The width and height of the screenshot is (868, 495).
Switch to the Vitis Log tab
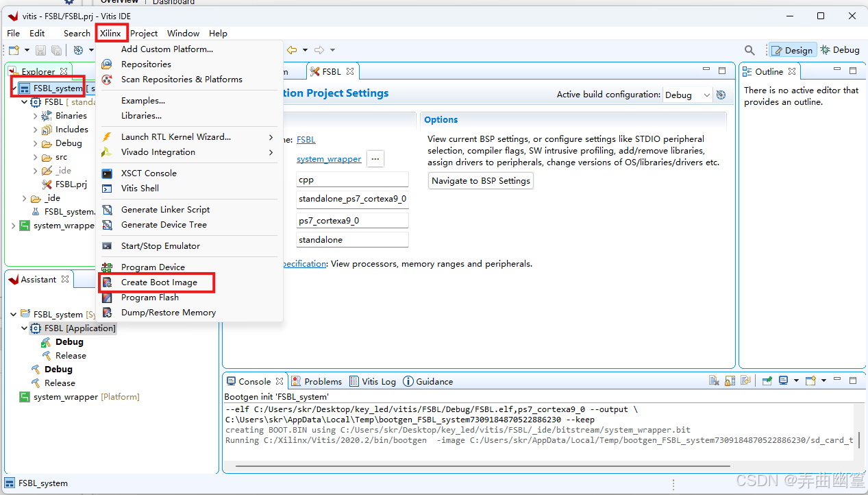[x=373, y=381]
